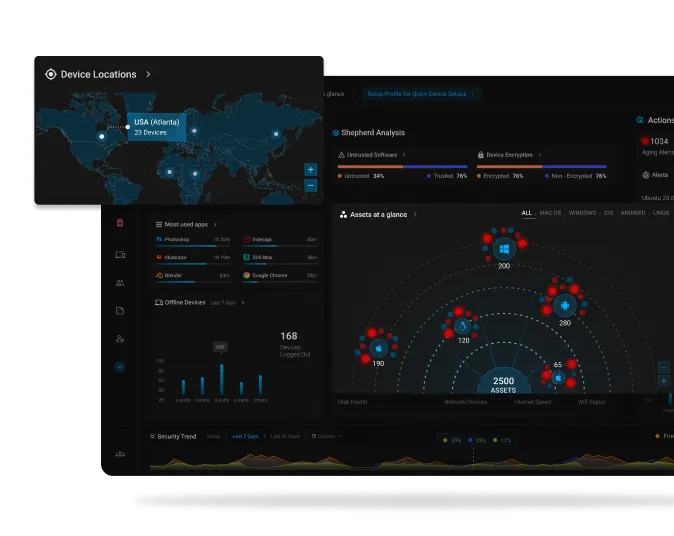Select Today in Security Trend

tap(213, 436)
